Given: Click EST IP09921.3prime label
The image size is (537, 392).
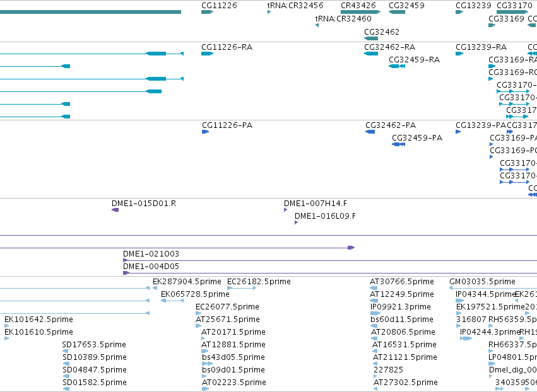Looking at the screenshot, I should pos(401,307).
